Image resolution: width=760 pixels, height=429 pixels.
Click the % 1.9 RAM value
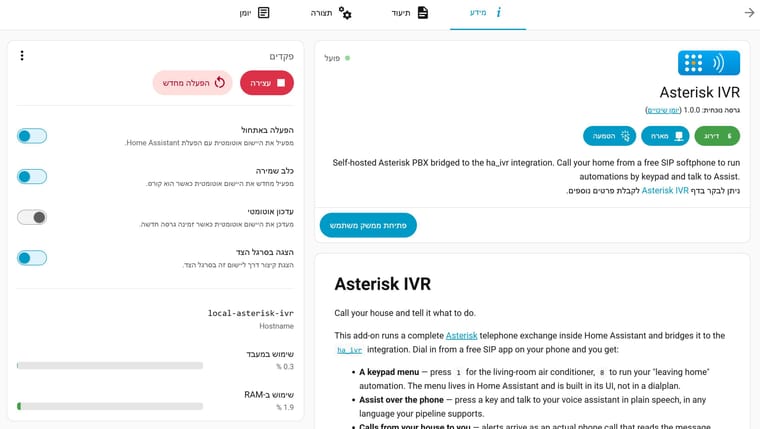tap(285, 407)
